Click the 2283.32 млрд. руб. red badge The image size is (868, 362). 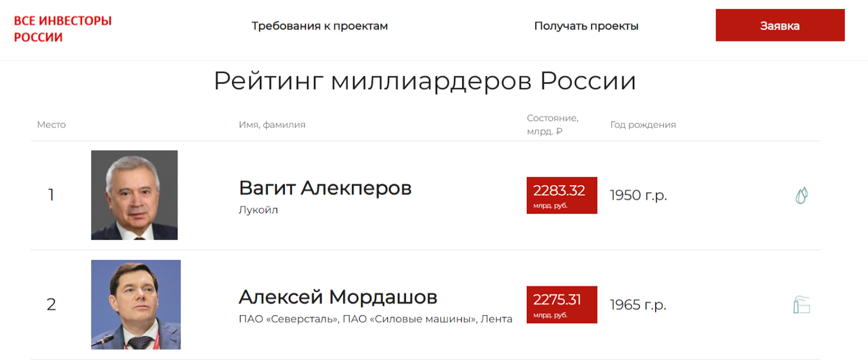click(561, 195)
